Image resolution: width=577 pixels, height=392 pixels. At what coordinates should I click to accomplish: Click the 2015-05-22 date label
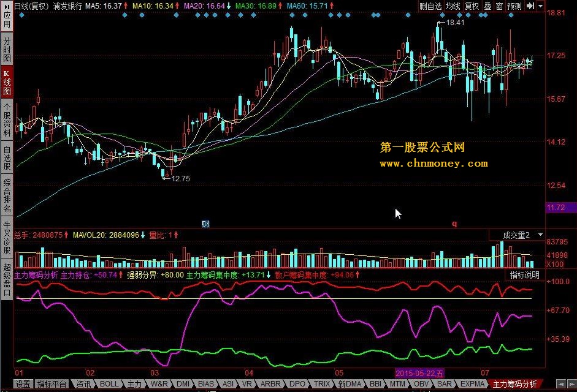(419, 373)
